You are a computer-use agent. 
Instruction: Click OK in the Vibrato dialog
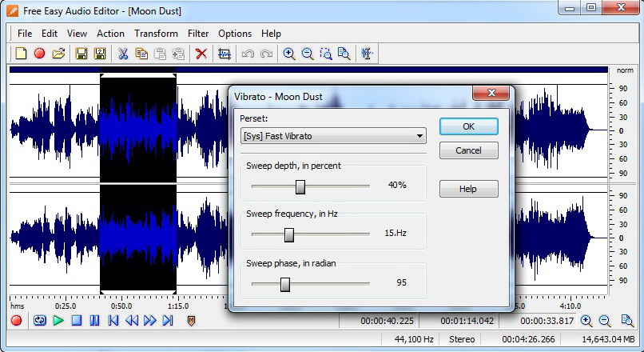[x=468, y=126]
